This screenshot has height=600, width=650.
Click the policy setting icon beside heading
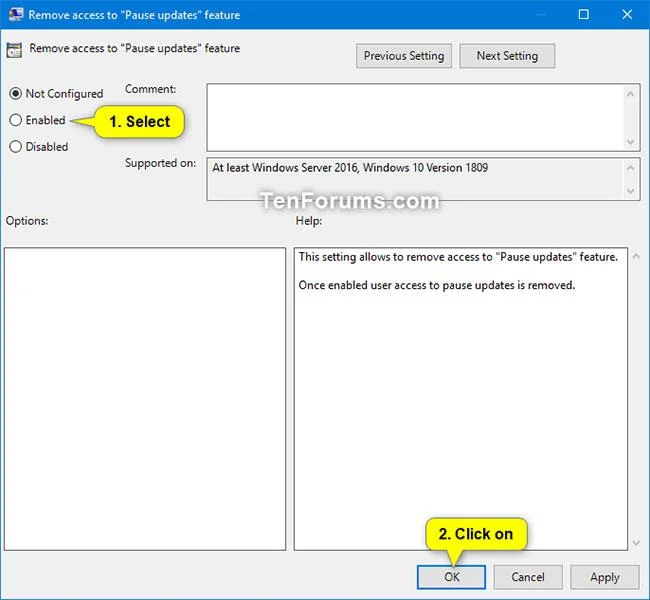14,51
